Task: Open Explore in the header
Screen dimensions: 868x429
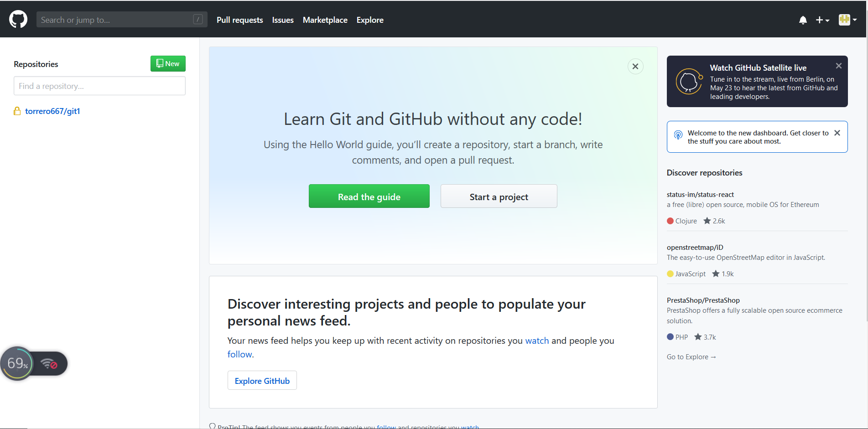Action: [370, 20]
